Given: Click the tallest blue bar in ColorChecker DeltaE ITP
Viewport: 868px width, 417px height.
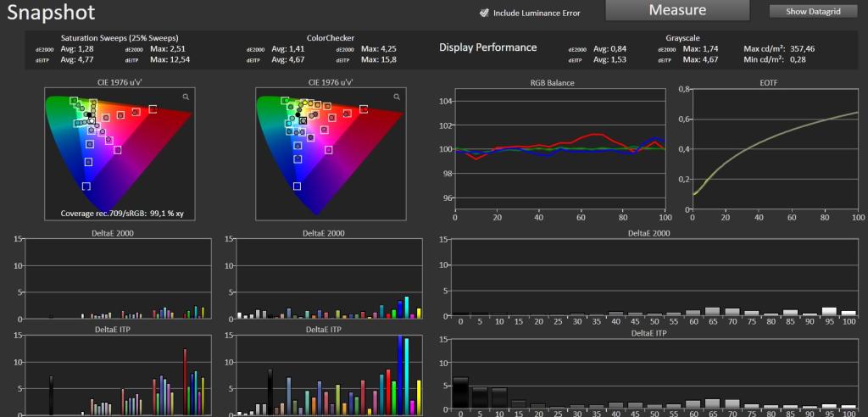Looking at the screenshot, I should tap(400, 375).
